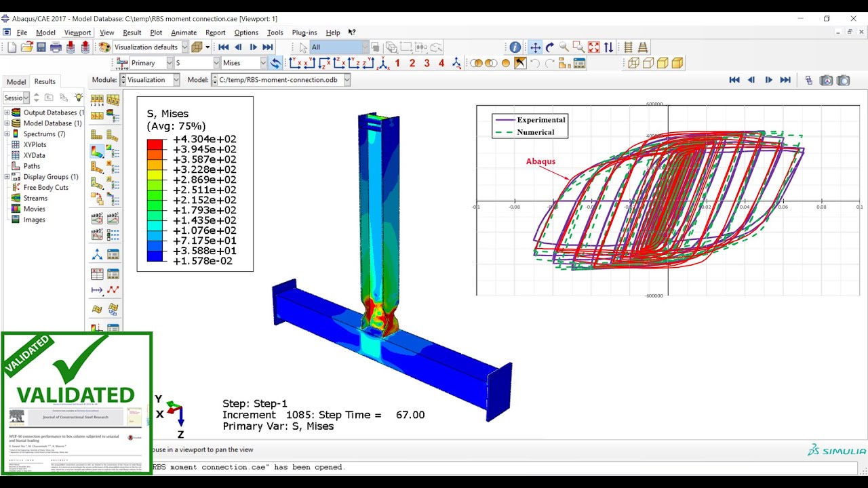Select the Magnify View tool
868x488 pixels.
pyautogui.click(x=564, y=47)
